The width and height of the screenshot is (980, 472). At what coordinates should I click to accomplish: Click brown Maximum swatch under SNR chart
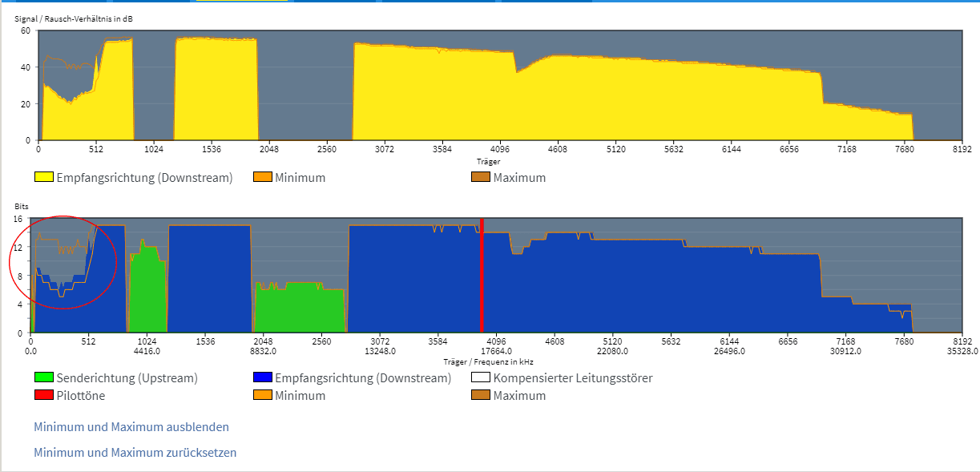[x=481, y=177]
